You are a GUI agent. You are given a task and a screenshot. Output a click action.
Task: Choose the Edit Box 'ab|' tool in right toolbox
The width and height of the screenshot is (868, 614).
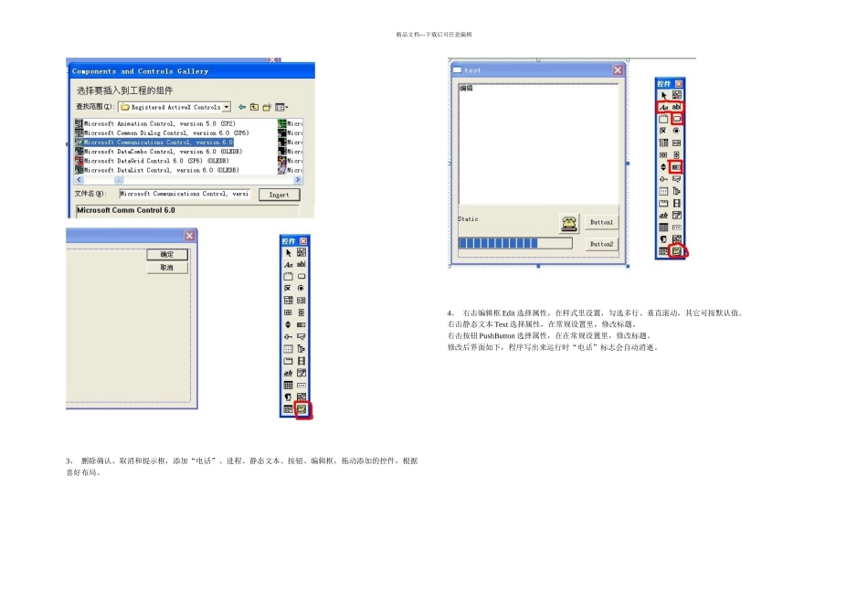[x=677, y=107]
